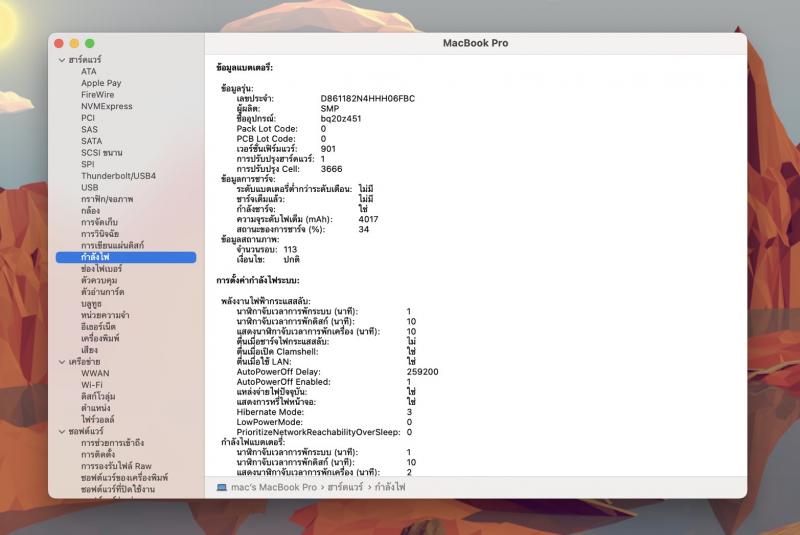Select การจัดเก็บ in the sidebar
Image resolution: width=800 pixels, height=535 pixels.
tap(99, 222)
